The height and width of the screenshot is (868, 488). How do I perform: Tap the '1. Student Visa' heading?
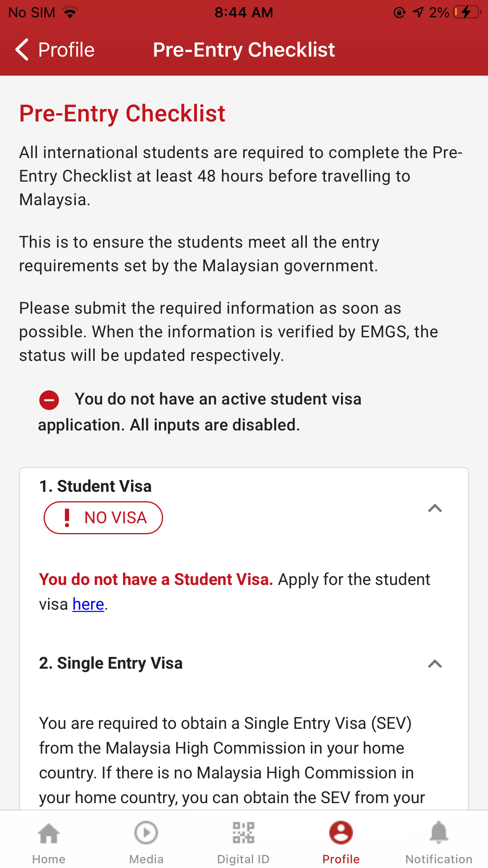[x=95, y=486]
